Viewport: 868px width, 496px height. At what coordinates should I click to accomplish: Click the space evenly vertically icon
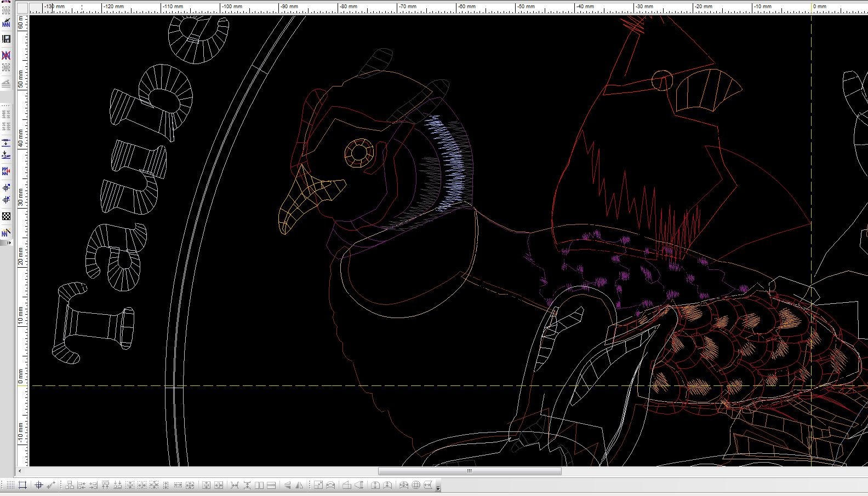coord(247,485)
